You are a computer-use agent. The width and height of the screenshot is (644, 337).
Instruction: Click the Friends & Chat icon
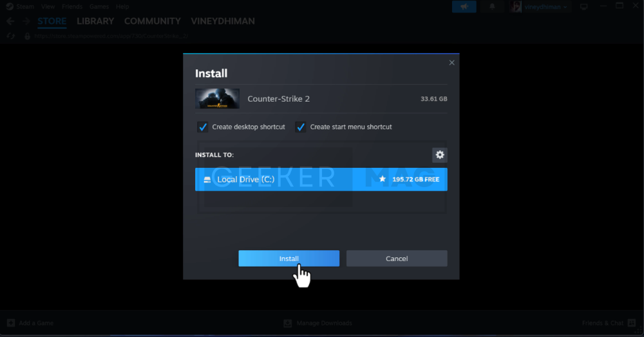point(632,323)
